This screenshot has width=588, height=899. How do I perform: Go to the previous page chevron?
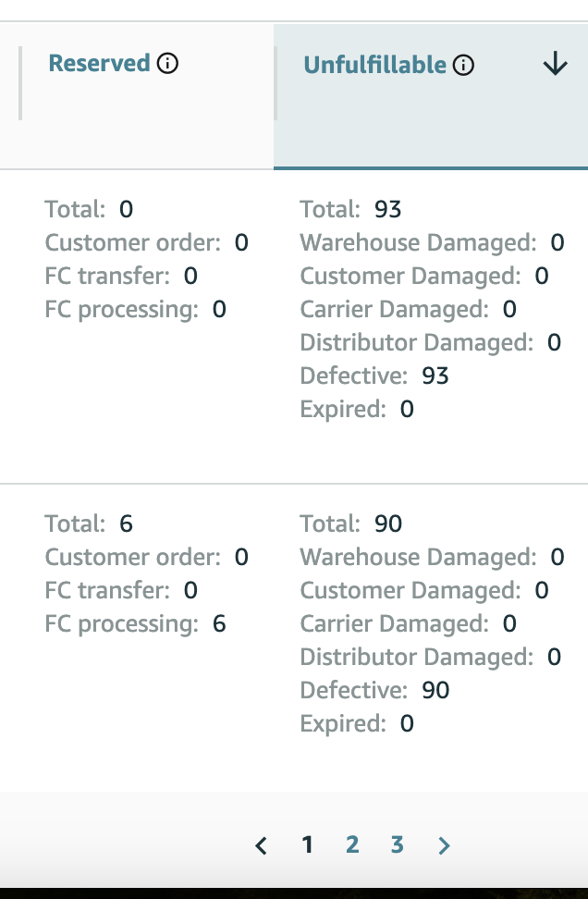tap(262, 845)
